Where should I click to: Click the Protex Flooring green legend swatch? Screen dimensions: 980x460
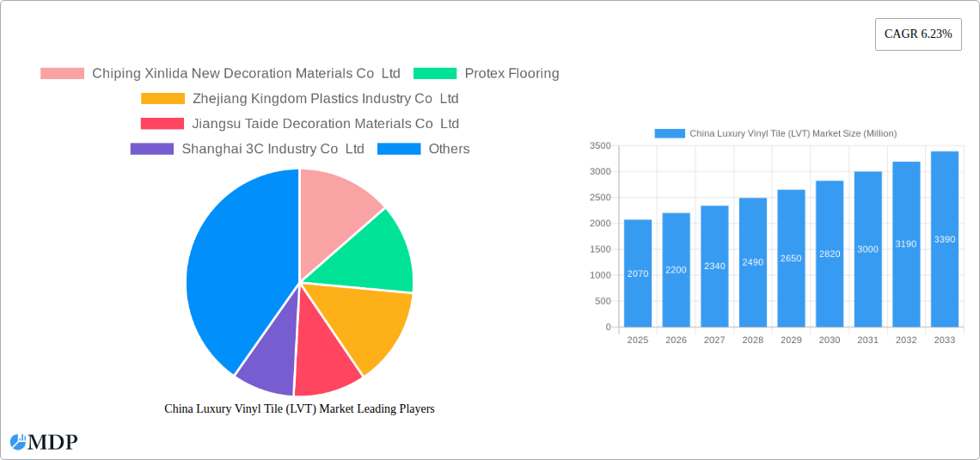pyautogui.click(x=435, y=74)
